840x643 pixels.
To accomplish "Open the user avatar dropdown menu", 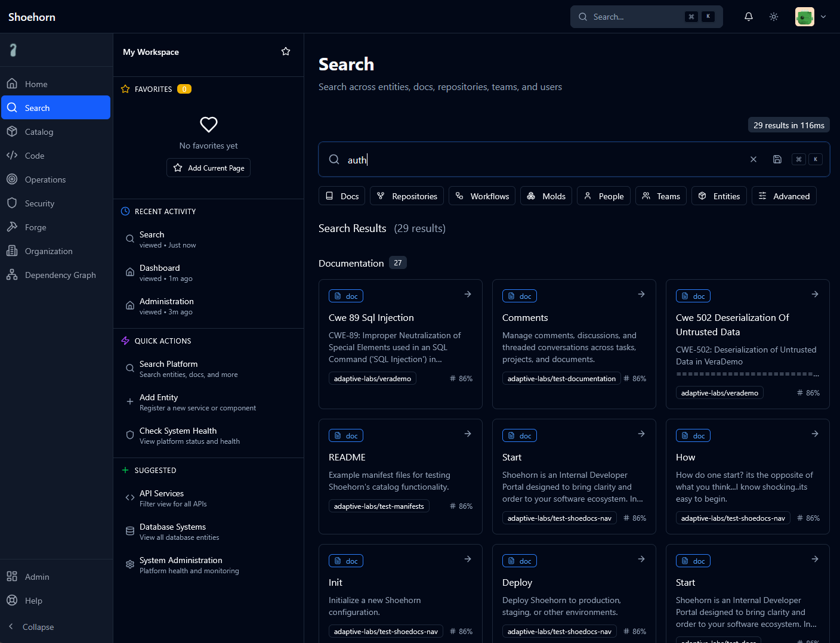I will [811, 17].
